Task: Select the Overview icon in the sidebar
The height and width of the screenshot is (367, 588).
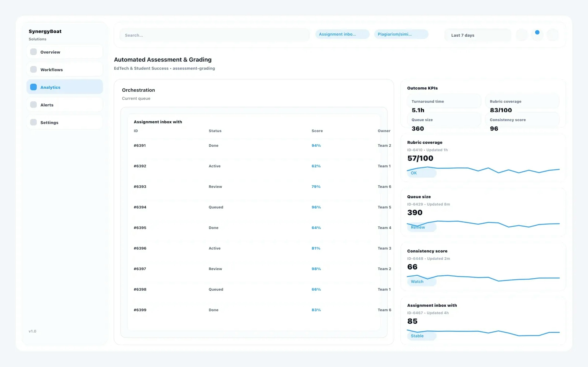Action: (x=33, y=52)
